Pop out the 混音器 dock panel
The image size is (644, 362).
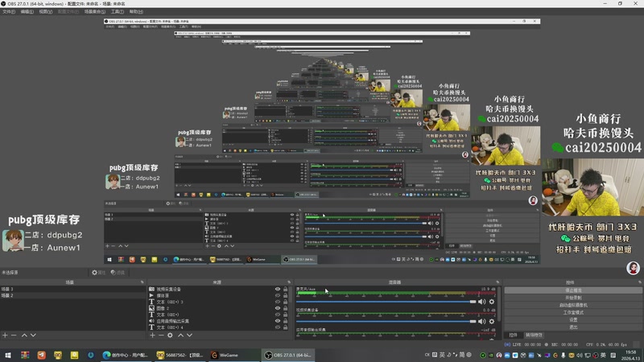497,282
